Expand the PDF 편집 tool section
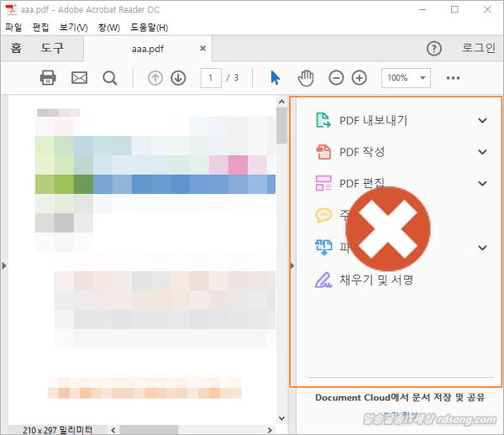504x435 pixels. tap(482, 183)
